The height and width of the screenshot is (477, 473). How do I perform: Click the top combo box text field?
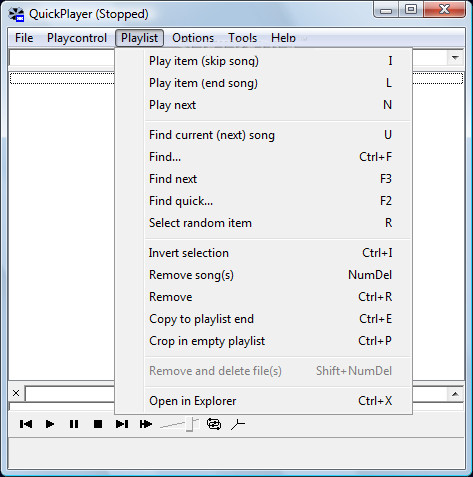click(x=62, y=58)
